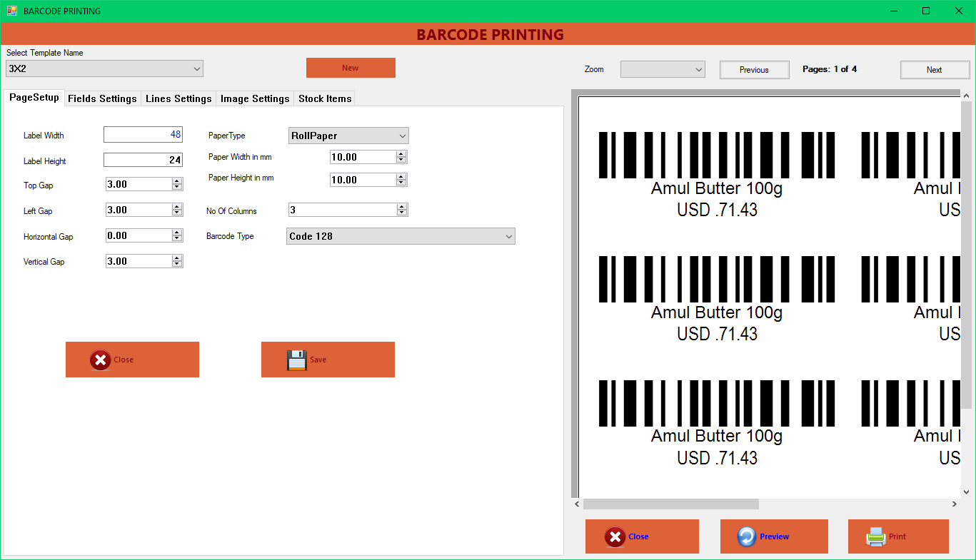The image size is (976, 560).
Task: Click the New button to create template
Action: [351, 67]
